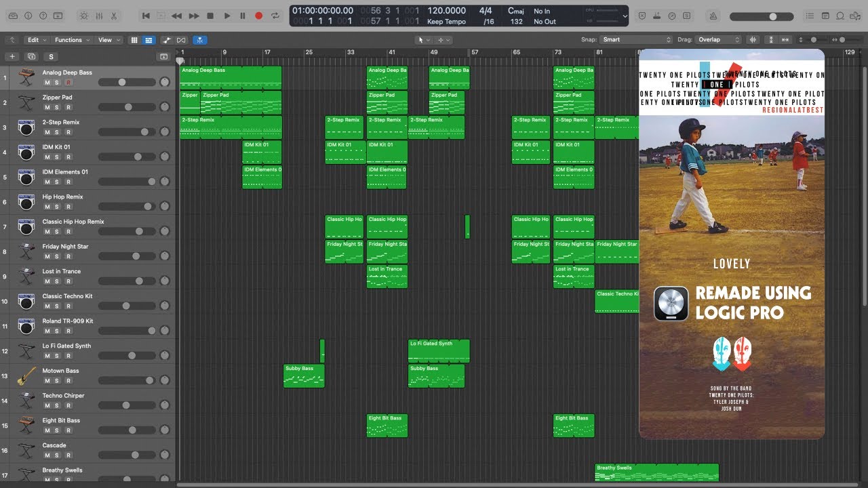Expand LCD display mode chevron
This screenshot has width=868, height=488.
[x=625, y=16]
